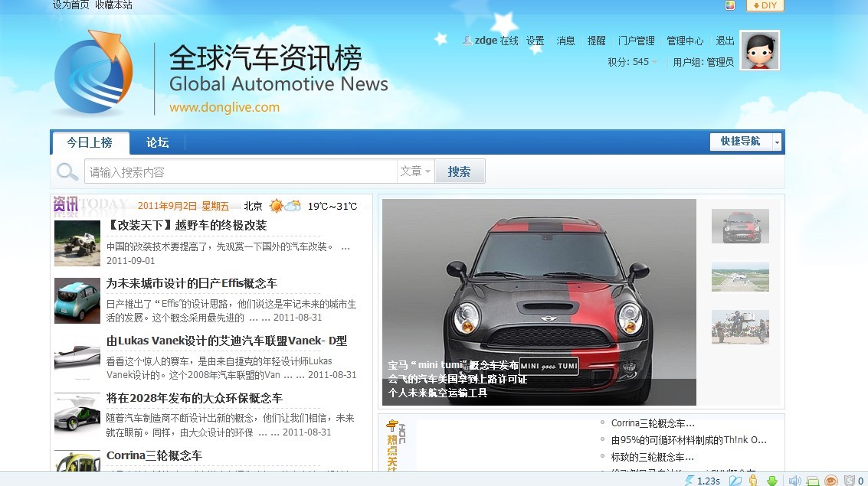
Task: Click slide caption 宝马 mini tumi 概念车发布
Action: pos(453,366)
